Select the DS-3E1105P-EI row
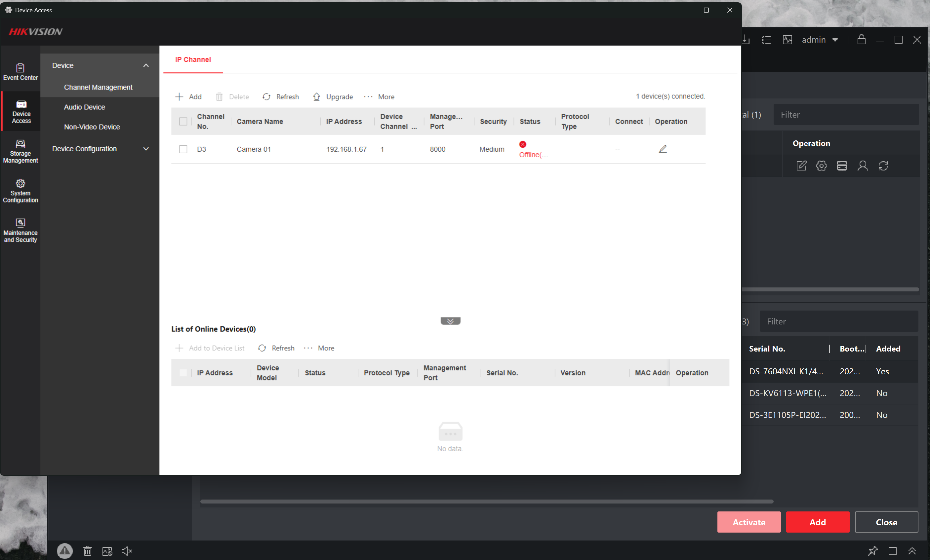 click(829, 415)
